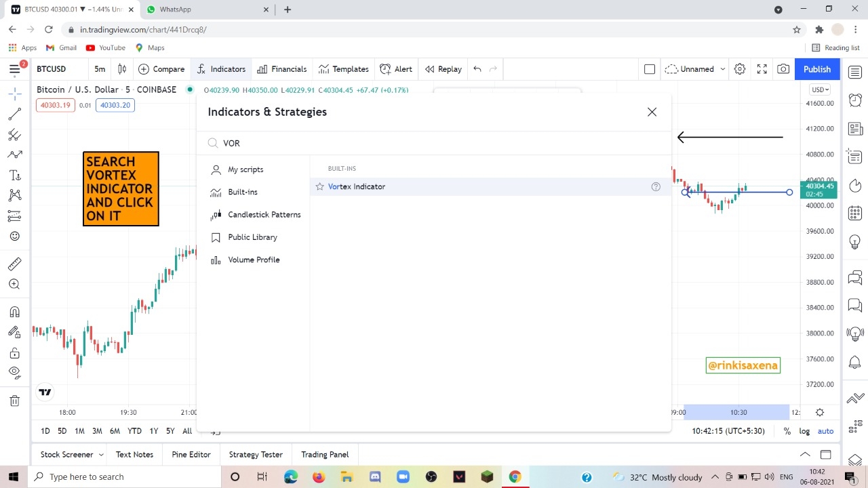Favorite the Vortex Indicator with star icon
Viewport: 868px width, 488px height.
click(319, 186)
